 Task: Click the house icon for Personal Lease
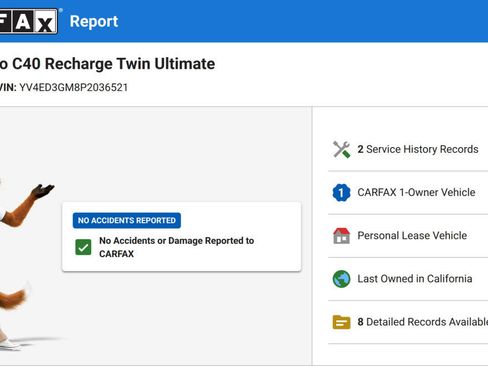pyautogui.click(x=341, y=236)
